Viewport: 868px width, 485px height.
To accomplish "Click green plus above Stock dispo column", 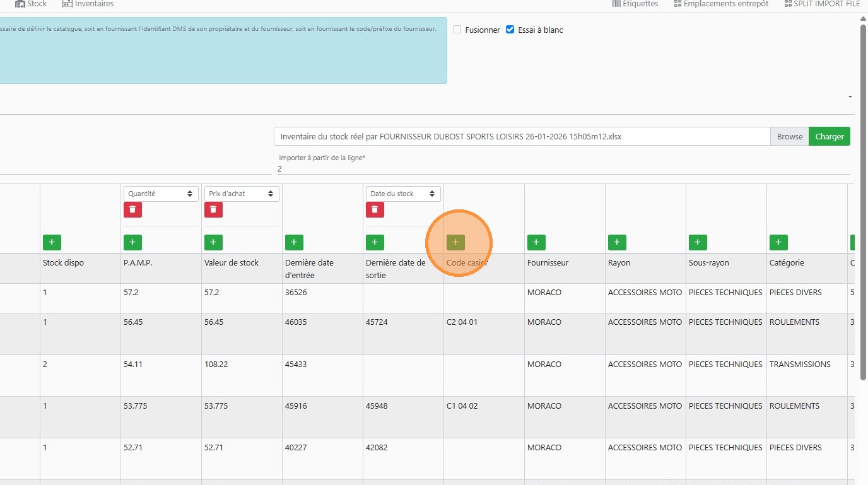I will pyautogui.click(x=52, y=242).
